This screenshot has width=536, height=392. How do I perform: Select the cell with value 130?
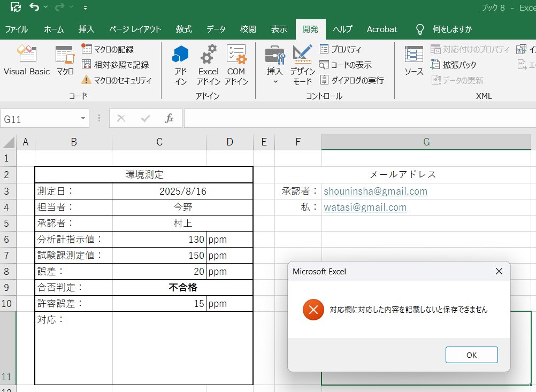click(159, 239)
